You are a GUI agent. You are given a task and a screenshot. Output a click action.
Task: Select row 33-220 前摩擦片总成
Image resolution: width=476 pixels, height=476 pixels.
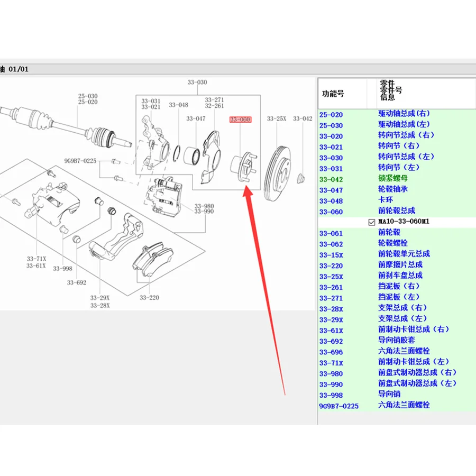click(x=397, y=266)
